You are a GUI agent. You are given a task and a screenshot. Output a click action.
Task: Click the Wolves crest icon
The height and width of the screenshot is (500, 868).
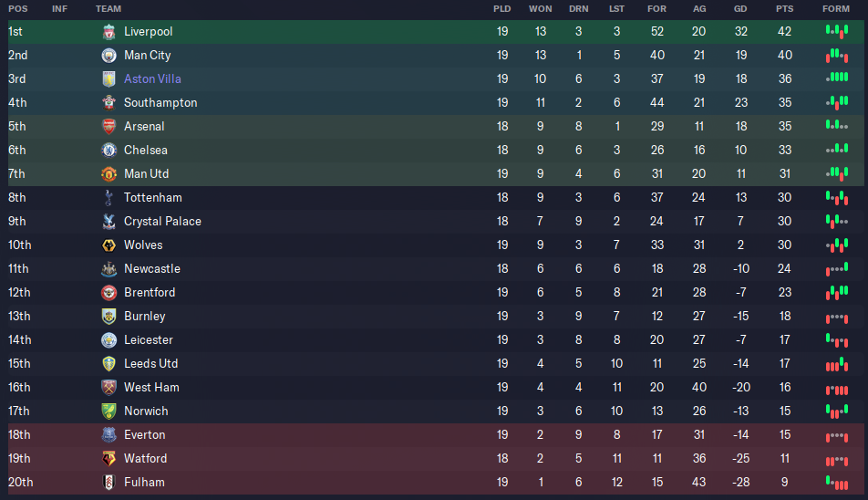coord(108,245)
